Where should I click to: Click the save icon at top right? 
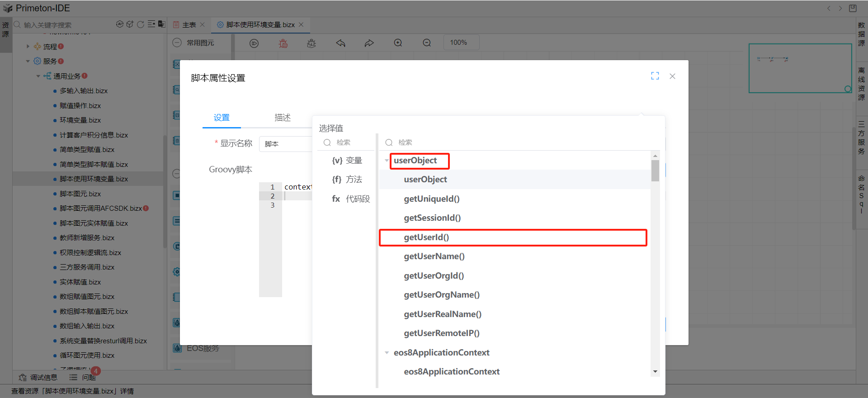coord(853,8)
